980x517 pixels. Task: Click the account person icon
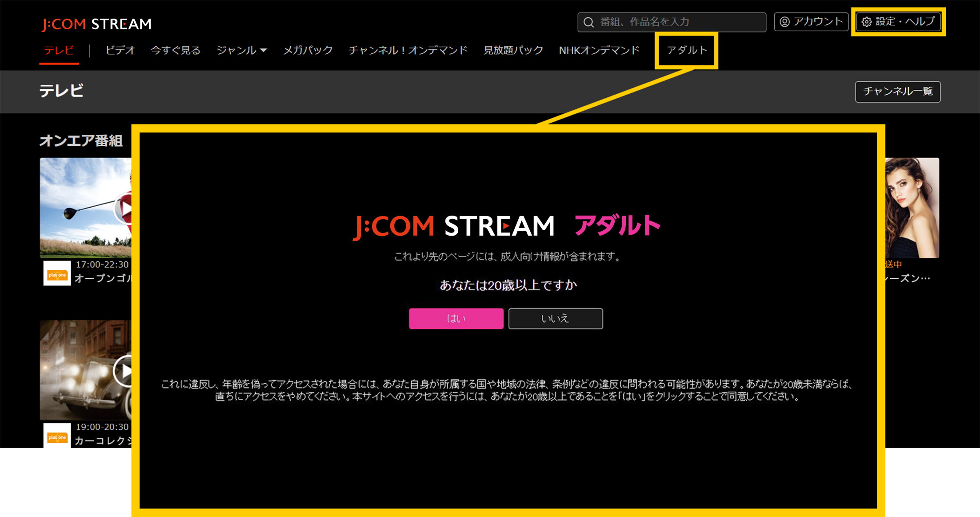click(784, 22)
